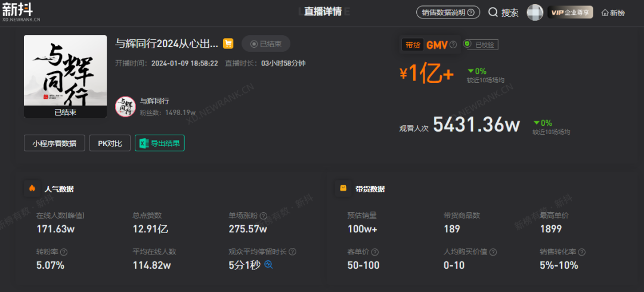Click the 5%-10% sales conversion value
The height and width of the screenshot is (292, 644).
point(559,265)
